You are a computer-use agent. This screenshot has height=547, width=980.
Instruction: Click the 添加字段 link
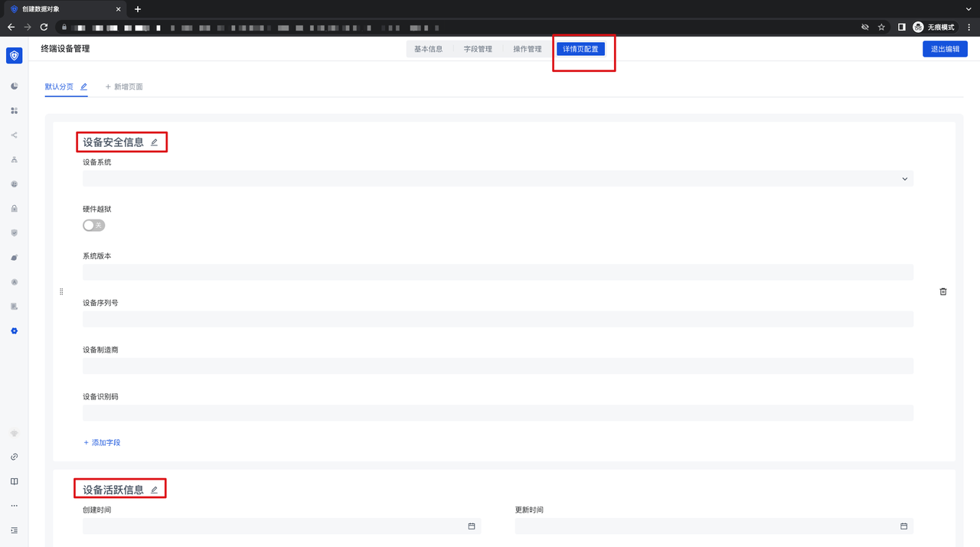pyautogui.click(x=102, y=443)
